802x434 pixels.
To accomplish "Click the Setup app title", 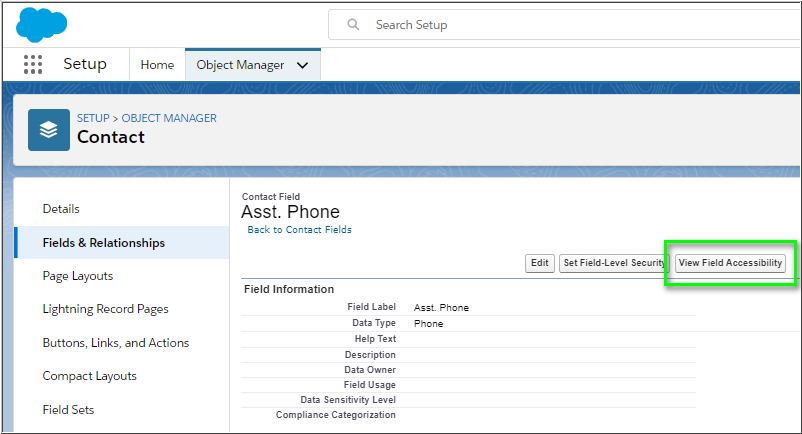I will click(x=85, y=64).
